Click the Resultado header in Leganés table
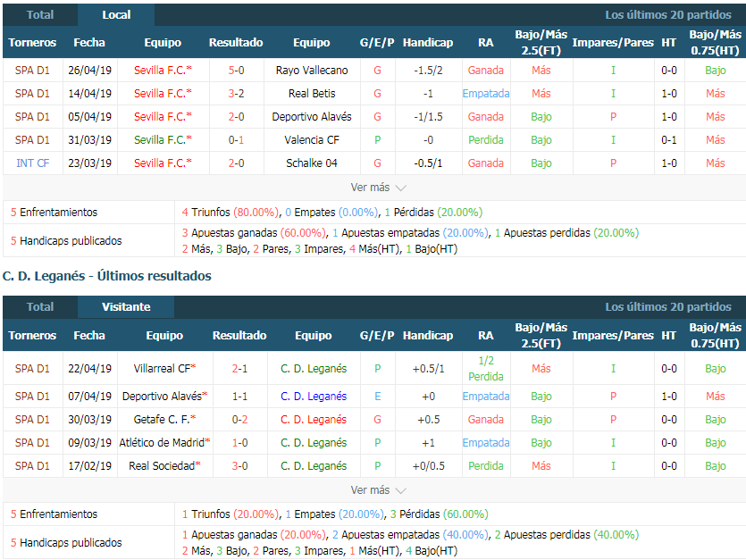Viewport: 746px width, 560px height. click(239, 336)
